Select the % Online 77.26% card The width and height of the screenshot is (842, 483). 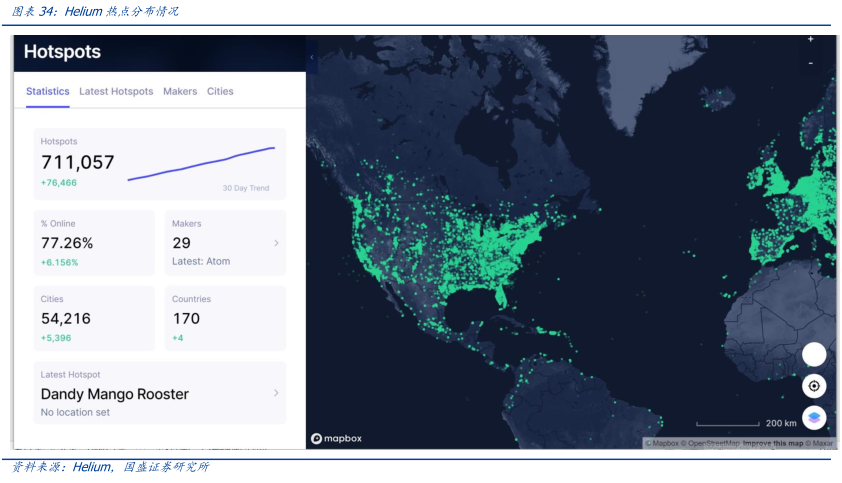(x=94, y=243)
